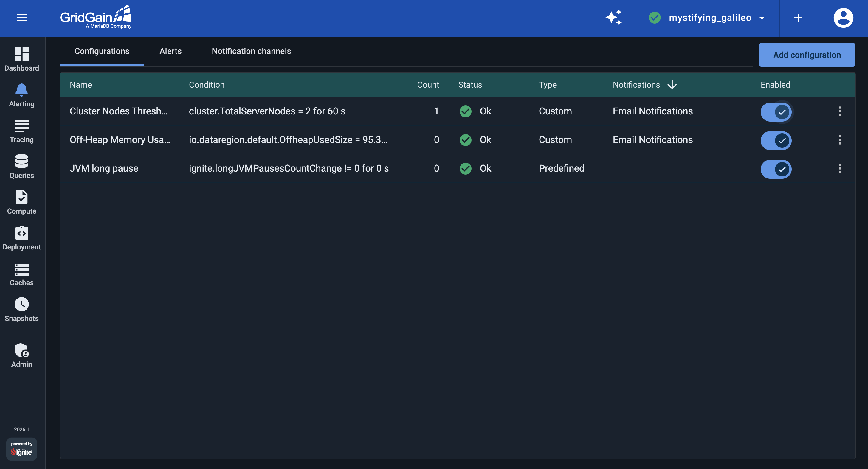Viewport: 868px width, 469px height.
Task: Open Compute in the sidebar
Action: click(21, 202)
